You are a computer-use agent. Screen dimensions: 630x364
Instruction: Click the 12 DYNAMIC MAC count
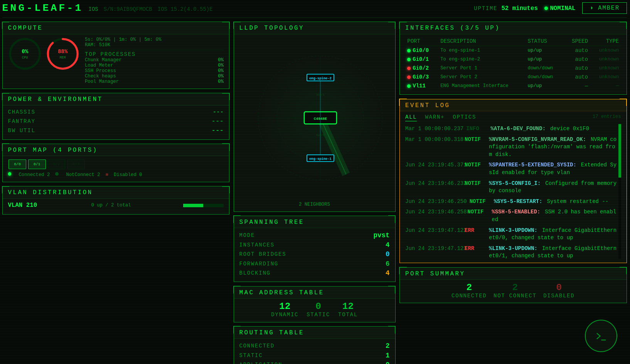(285, 309)
